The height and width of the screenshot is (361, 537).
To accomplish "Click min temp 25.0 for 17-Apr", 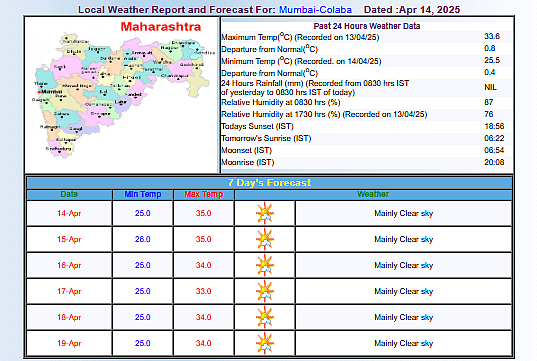I will [x=142, y=291].
